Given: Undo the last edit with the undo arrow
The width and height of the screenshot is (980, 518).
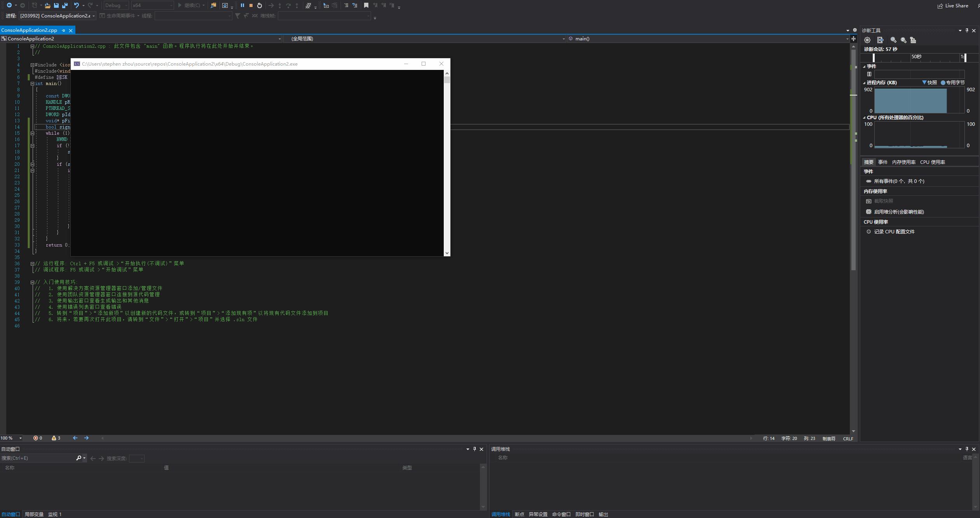Looking at the screenshot, I should coord(77,5).
